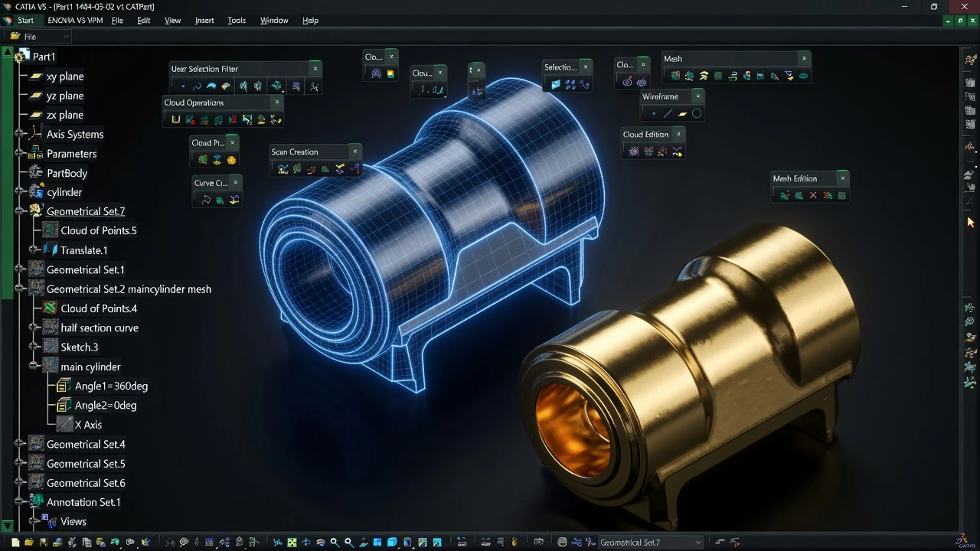Open the Tools menu
This screenshot has height=551, width=980.
237,21
